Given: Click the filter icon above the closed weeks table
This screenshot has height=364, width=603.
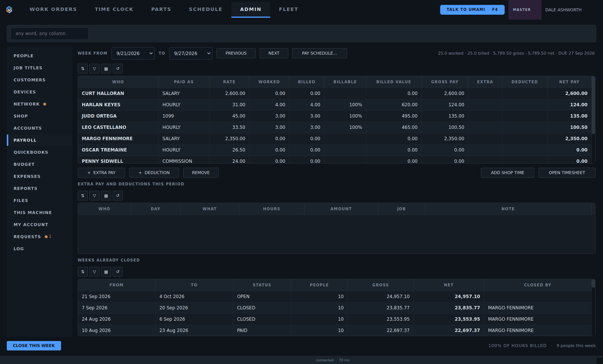Looking at the screenshot, I should (94, 272).
